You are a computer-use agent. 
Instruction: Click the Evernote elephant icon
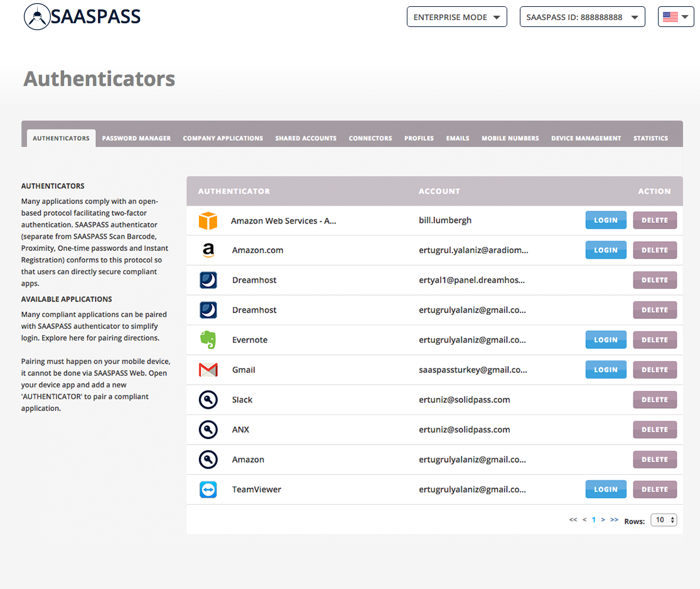(x=208, y=340)
